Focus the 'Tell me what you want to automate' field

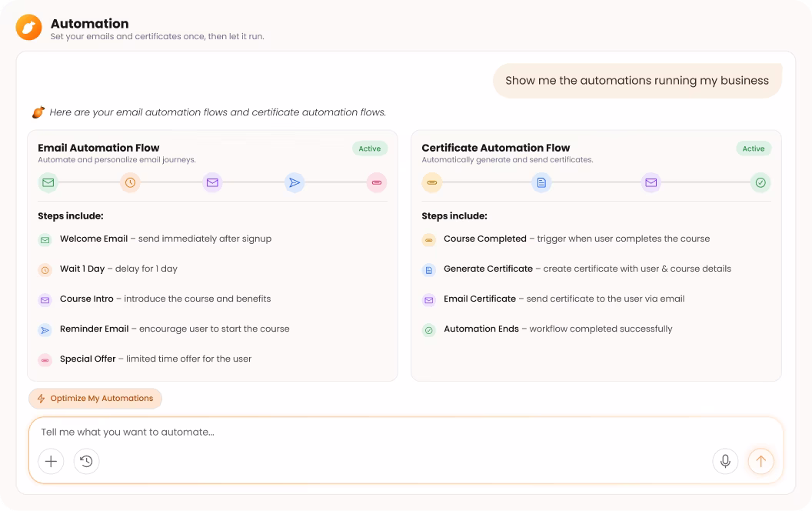click(405, 433)
